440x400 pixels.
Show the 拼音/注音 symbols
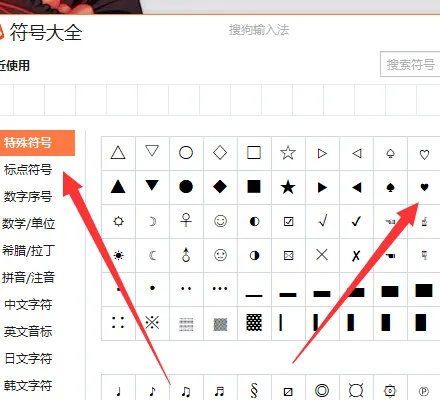point(28,278)
